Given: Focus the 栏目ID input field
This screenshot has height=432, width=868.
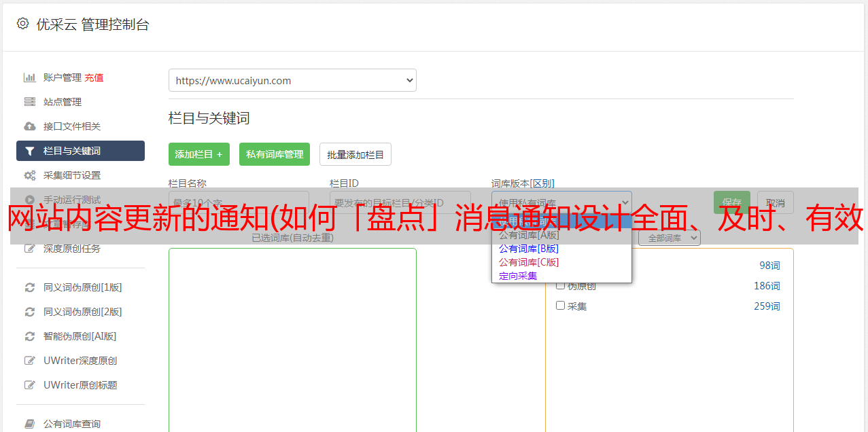Looking at the screenshot, I should click(400, 202).
